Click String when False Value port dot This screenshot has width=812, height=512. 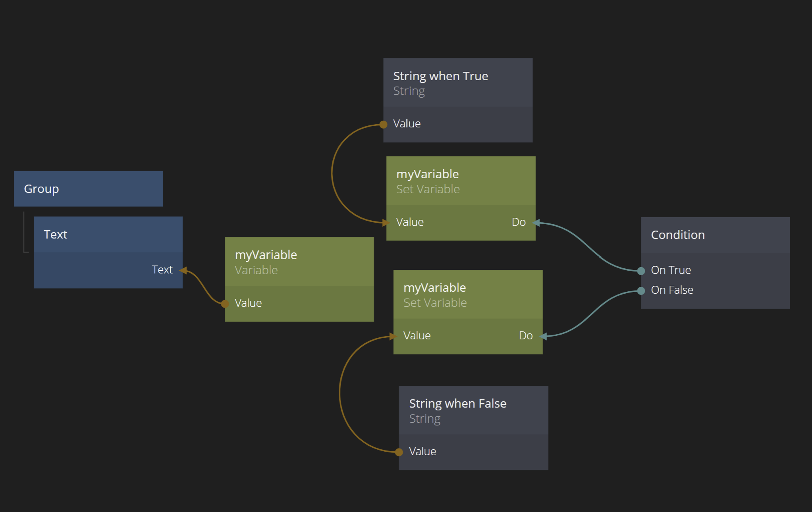(399, 452)
